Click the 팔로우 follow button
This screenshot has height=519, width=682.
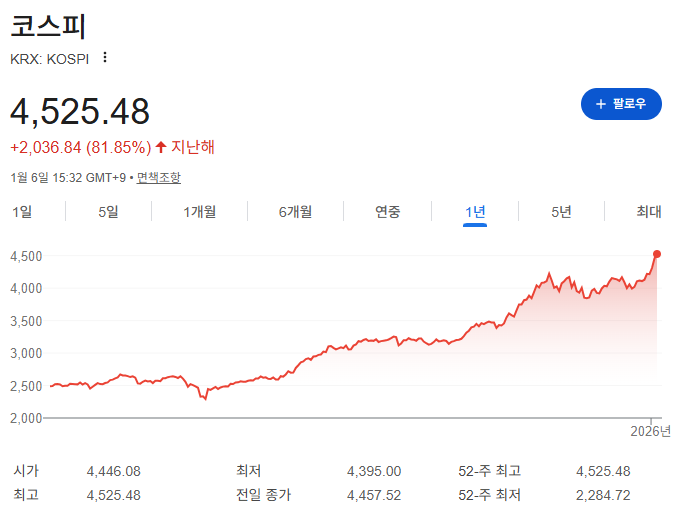621,104
